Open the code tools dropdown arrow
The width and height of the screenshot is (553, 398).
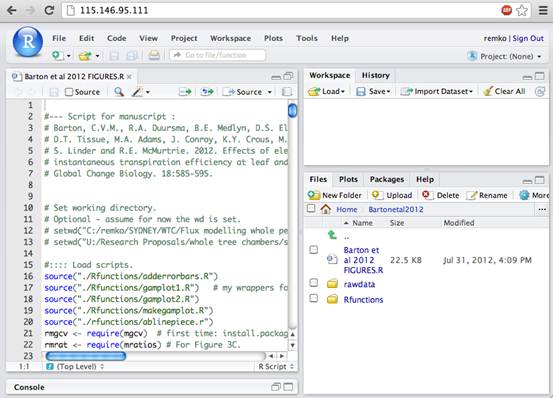[148, 92]
